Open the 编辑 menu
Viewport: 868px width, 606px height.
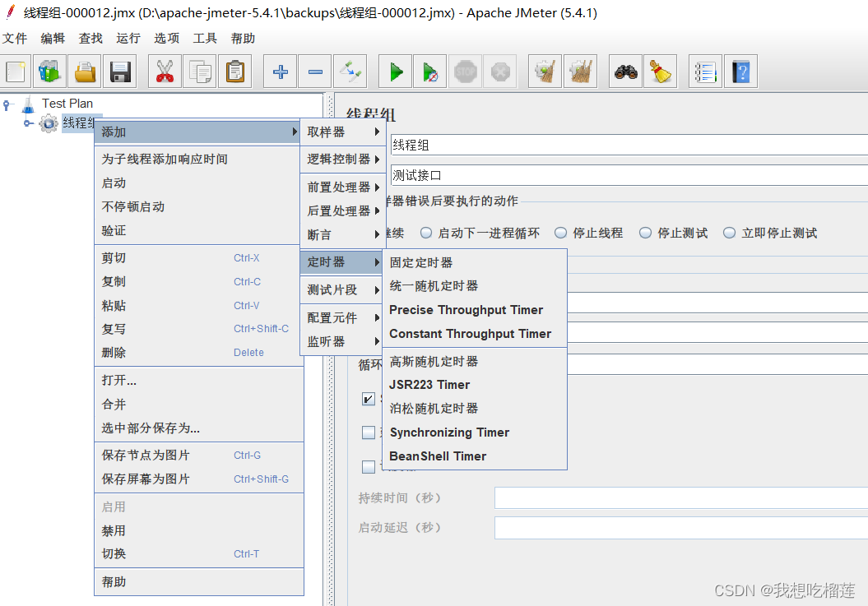[x=53, y=38]
